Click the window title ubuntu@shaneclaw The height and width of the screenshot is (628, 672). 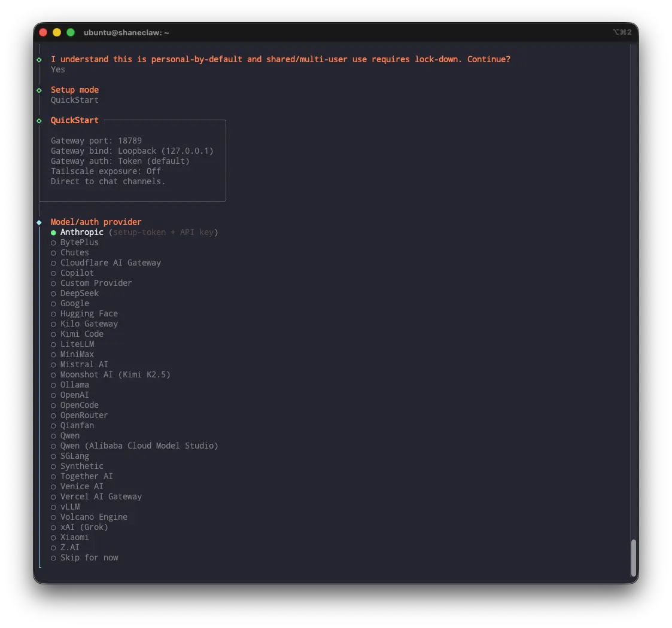126,32
